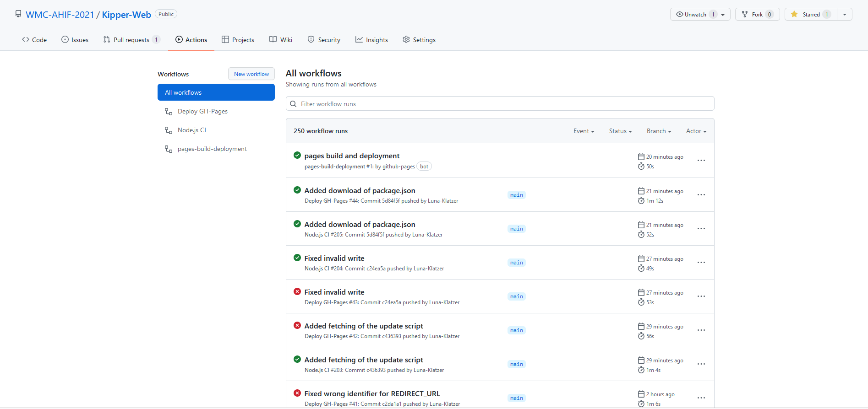This screenshot has height=409, width=868.
Task: Click success icon of pages build and deployment
Action: point(297,155)
